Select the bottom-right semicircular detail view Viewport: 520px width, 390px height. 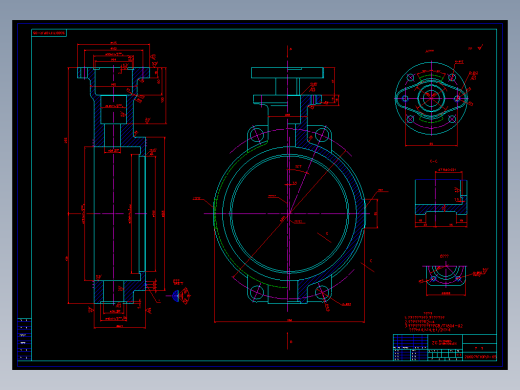(x=446, y=276)
